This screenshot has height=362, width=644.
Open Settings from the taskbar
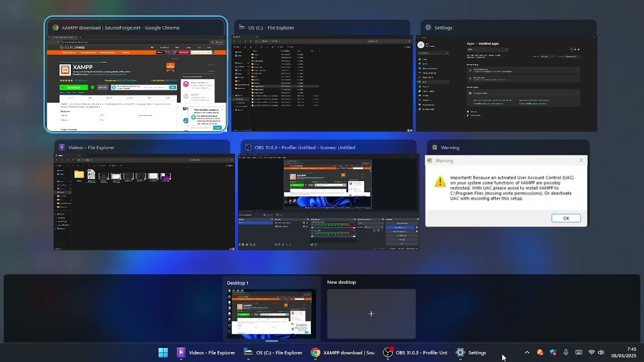pos(471,352)
